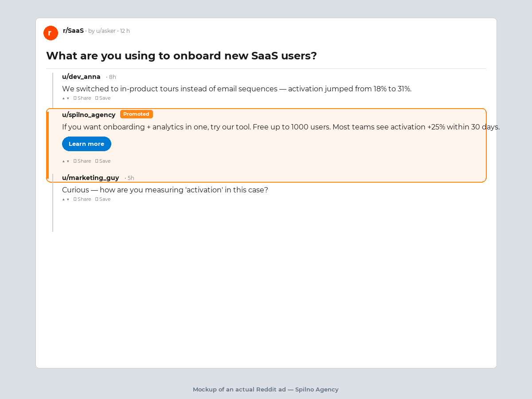Downvote u/marketing_guy's comment
The width and height of the screenshot is (532, 399).
tap(68, 199)
